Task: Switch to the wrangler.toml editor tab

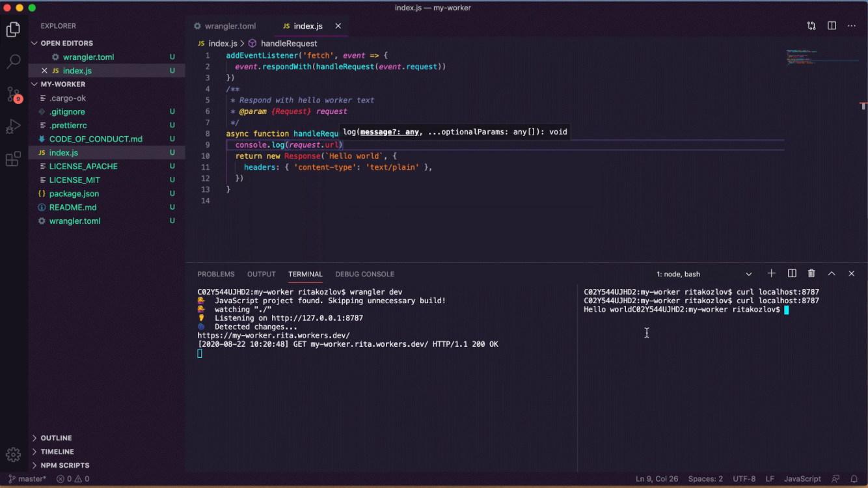Action: (x=230, y=26)
